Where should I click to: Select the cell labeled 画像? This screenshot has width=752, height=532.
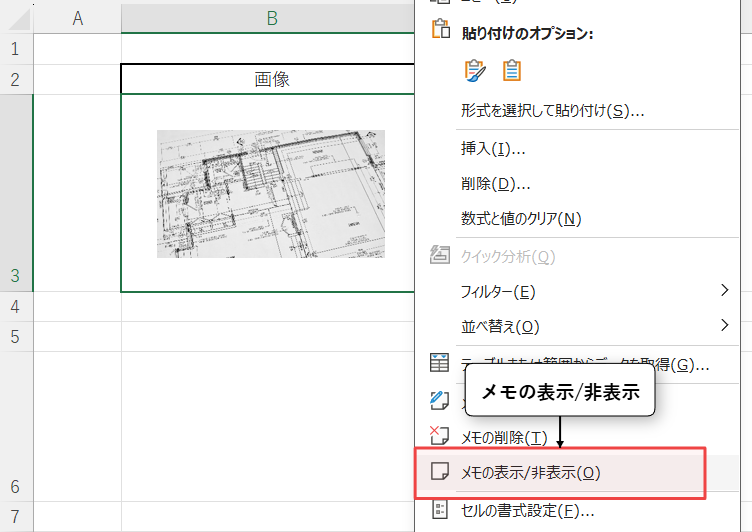pyautogui.click(x=271, y=79)
